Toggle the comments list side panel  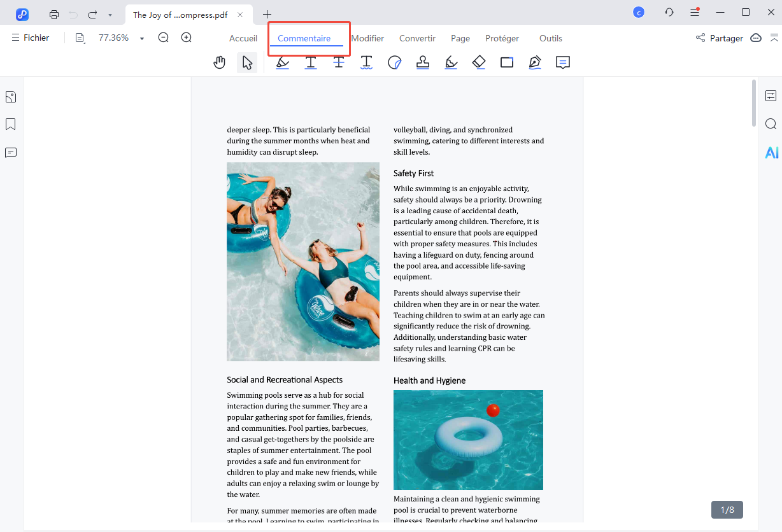point(11,153)
